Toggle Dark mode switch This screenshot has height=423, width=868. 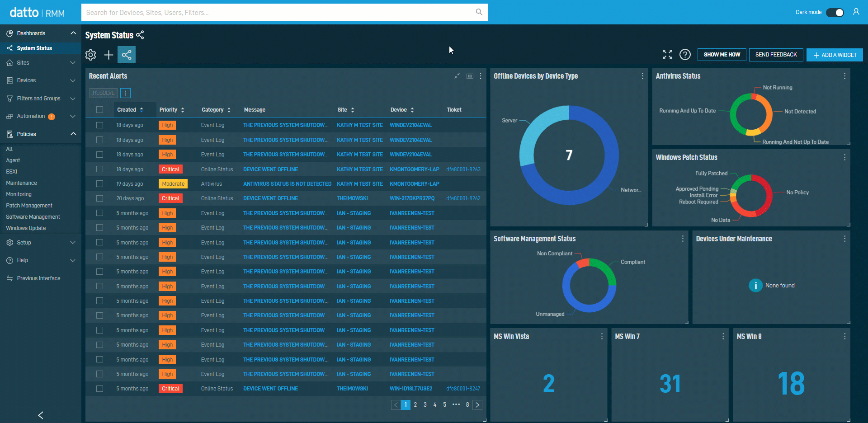[835, 12]
